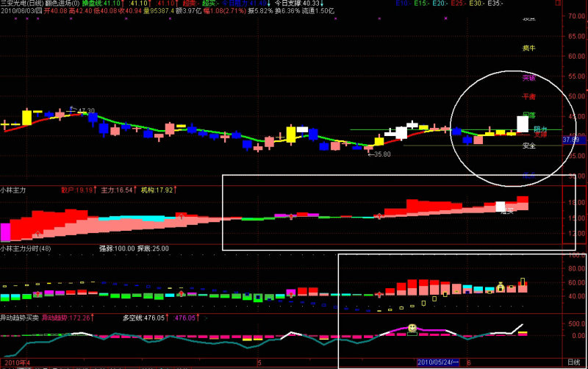Click the 2010/05/24 date marker
This screenshot has height=369, width=588.
coord(438,362)
